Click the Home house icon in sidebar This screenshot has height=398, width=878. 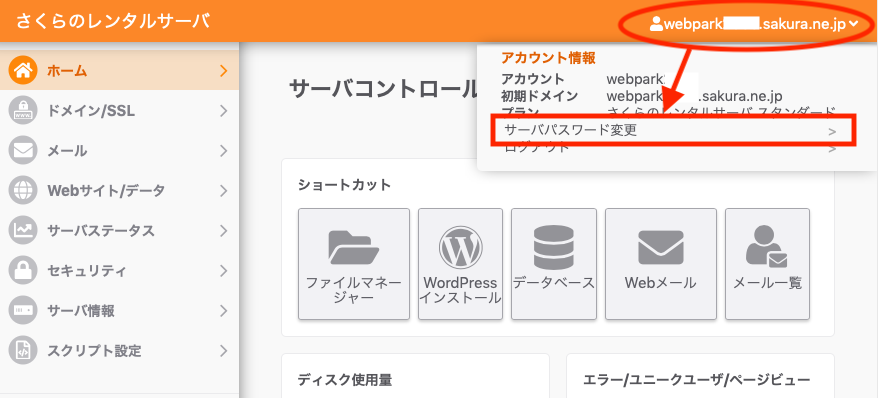(x=23, y=71)
